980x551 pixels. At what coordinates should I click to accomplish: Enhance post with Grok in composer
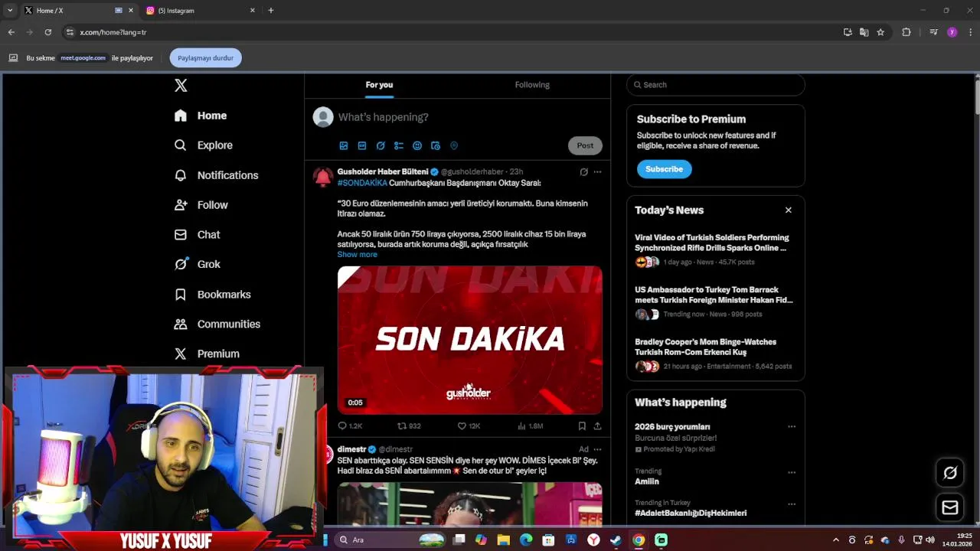tap(381, 145)
